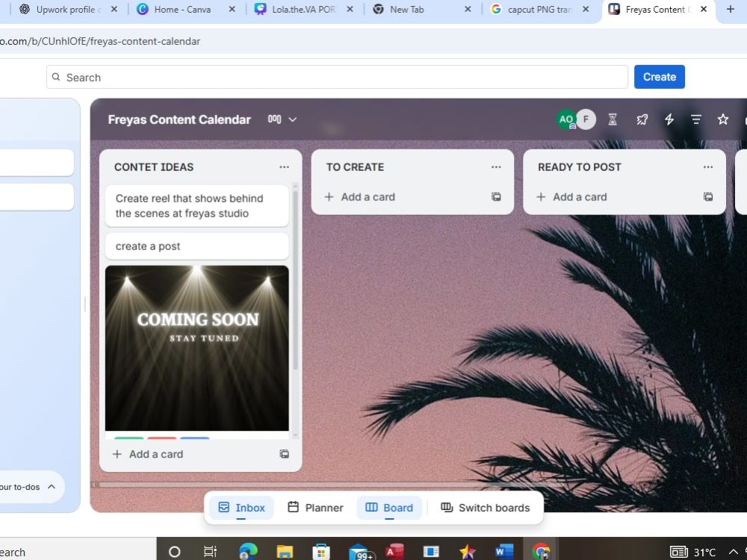Close the capcut PNG tab

coord(586,9)
